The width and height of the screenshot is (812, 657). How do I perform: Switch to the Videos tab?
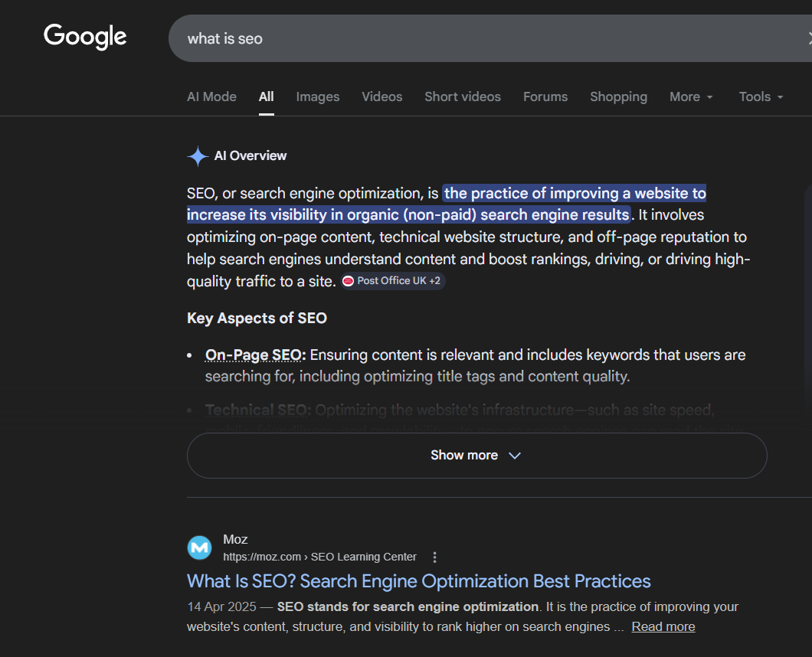tap(381, 96)
